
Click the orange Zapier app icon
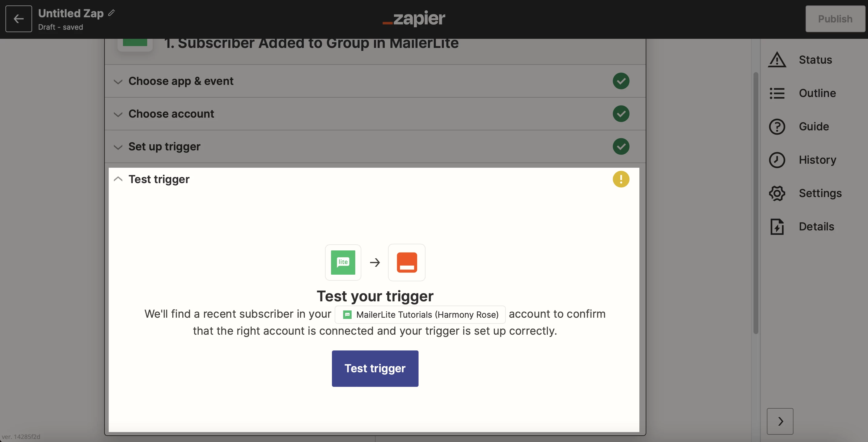[x=407, y=262]
